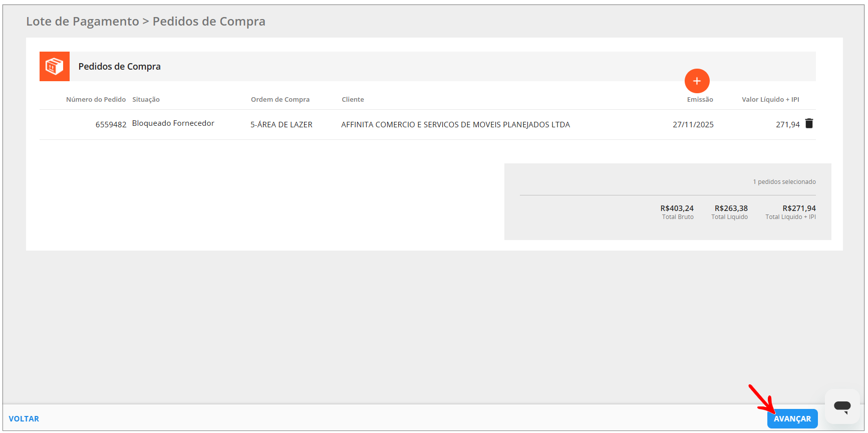The width and height of the screenshot is (868, 433).
Task: Click the Total Líquido + IPI R$271,94 amount
Action: (799, 208)
